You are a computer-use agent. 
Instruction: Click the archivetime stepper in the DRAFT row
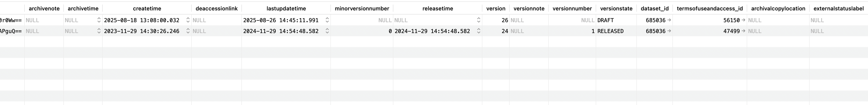tap(99, 20)
